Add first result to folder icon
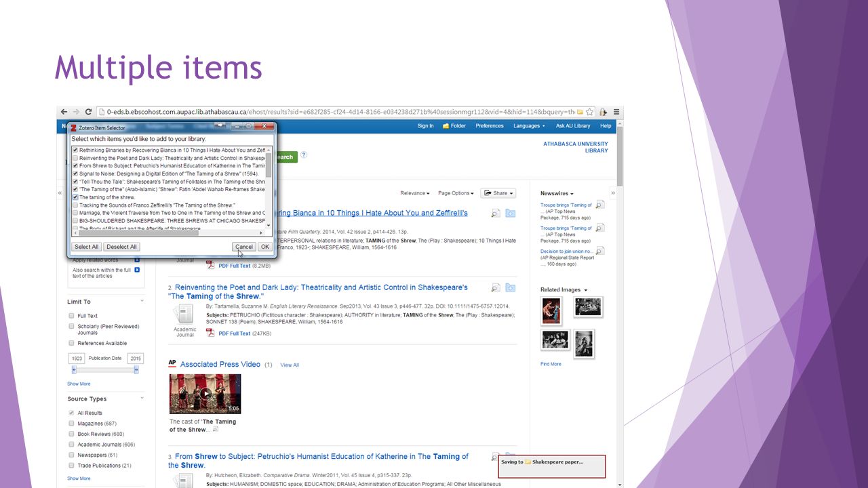This screenshot has height=488, width=868. click(x=510, y=213)
